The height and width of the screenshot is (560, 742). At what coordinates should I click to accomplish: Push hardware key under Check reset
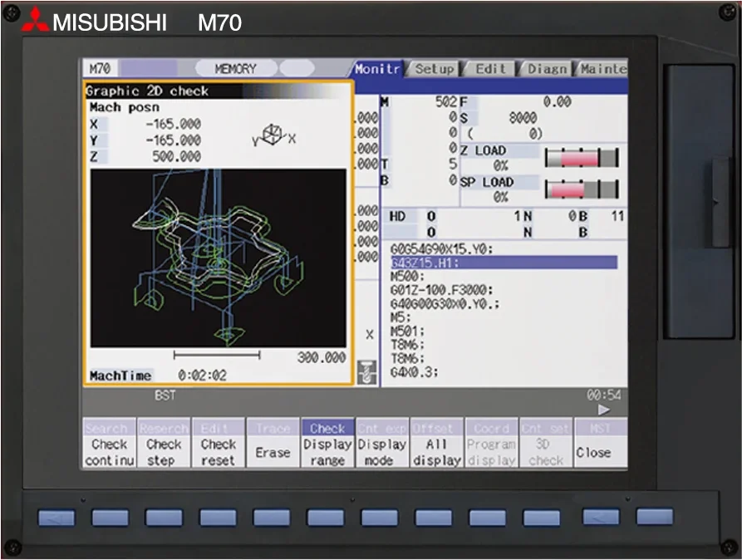[x=218, y=518]
